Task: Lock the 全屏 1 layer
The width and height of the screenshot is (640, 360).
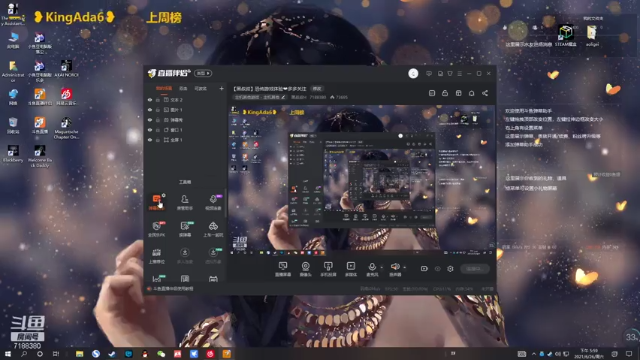Action: pos(158,140)
